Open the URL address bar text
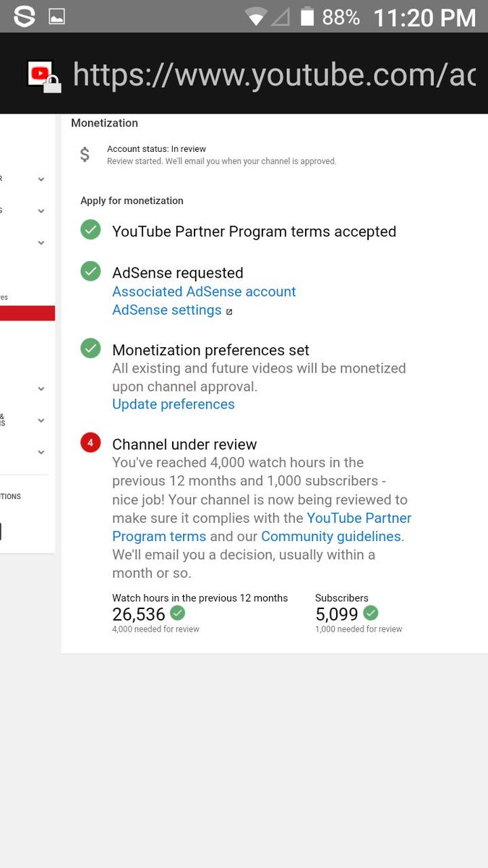Image resolution: width=488 pixels, height=868 pixels. [x=274, y=75]
